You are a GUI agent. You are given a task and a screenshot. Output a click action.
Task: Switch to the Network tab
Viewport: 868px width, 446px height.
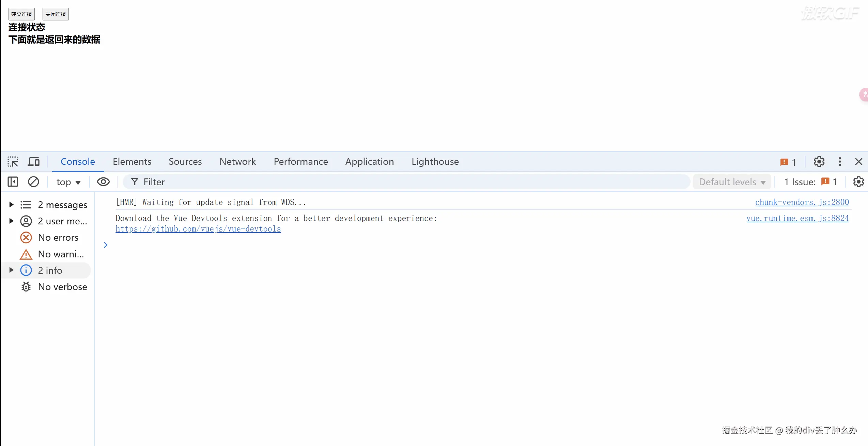(x=237, y=162)
